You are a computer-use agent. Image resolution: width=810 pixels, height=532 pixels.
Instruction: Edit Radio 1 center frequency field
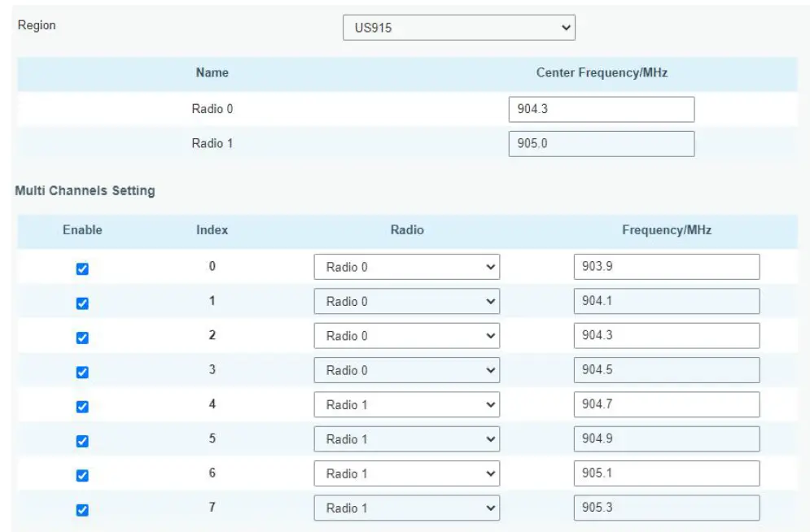point(602,144)
